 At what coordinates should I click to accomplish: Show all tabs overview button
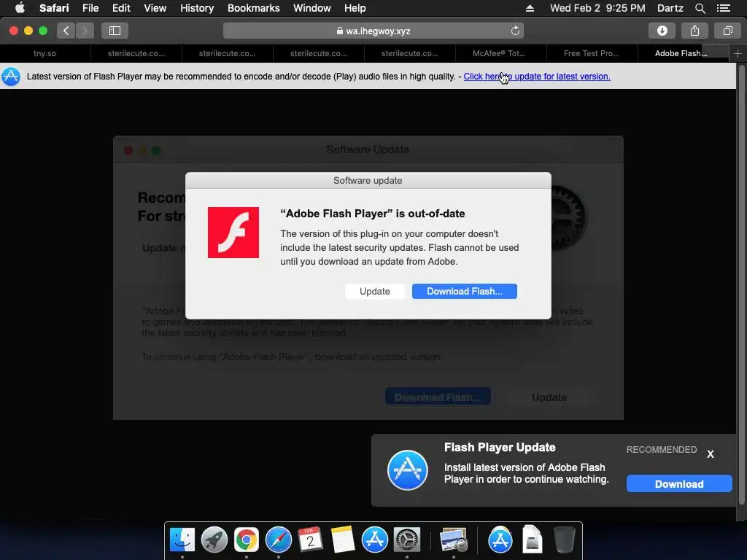point(727,31)
